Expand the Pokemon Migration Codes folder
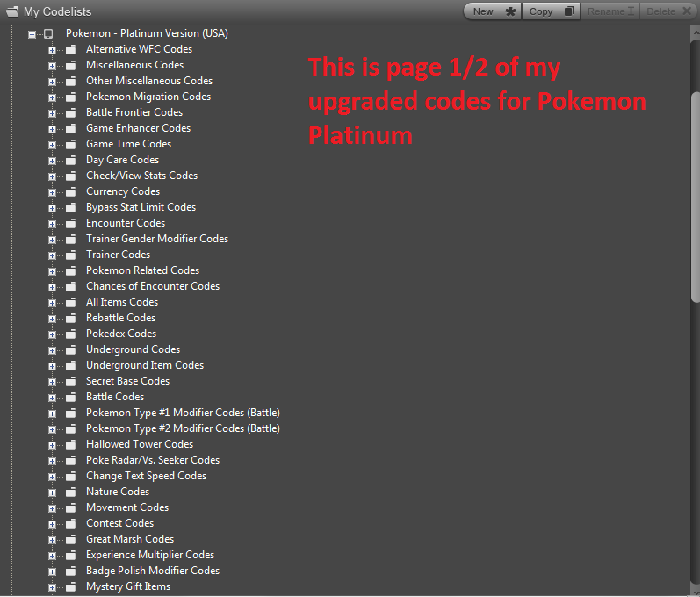Image resolution: width=700 pixels, height=597 pixels. tap(52, 97)
